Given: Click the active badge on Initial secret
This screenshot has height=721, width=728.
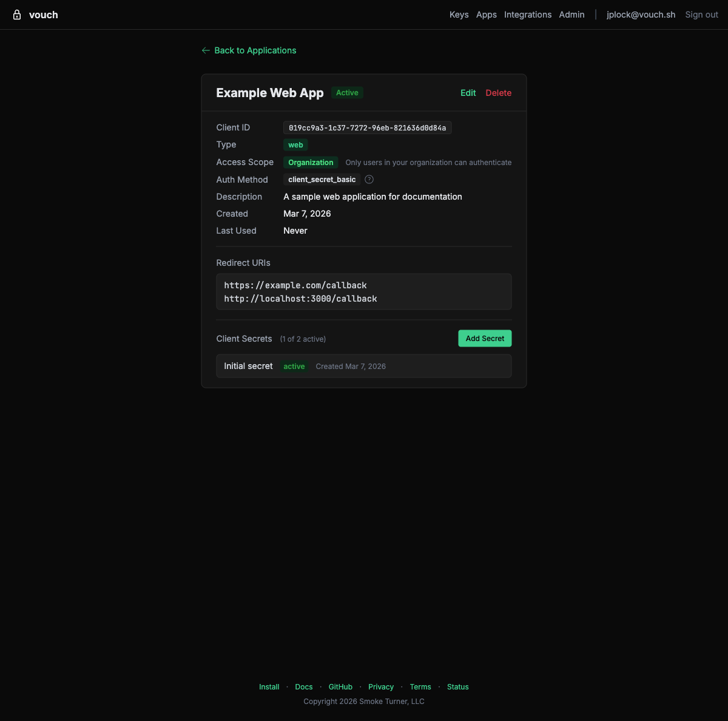Looking at the screenshot, I should coord(294,366).
